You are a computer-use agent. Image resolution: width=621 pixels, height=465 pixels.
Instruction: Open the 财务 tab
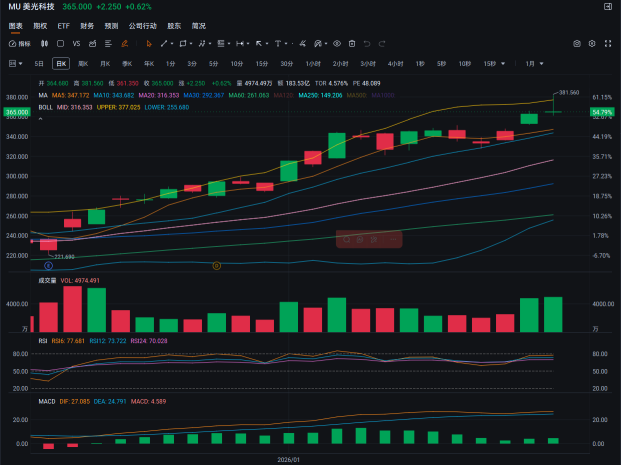point(87,26)
